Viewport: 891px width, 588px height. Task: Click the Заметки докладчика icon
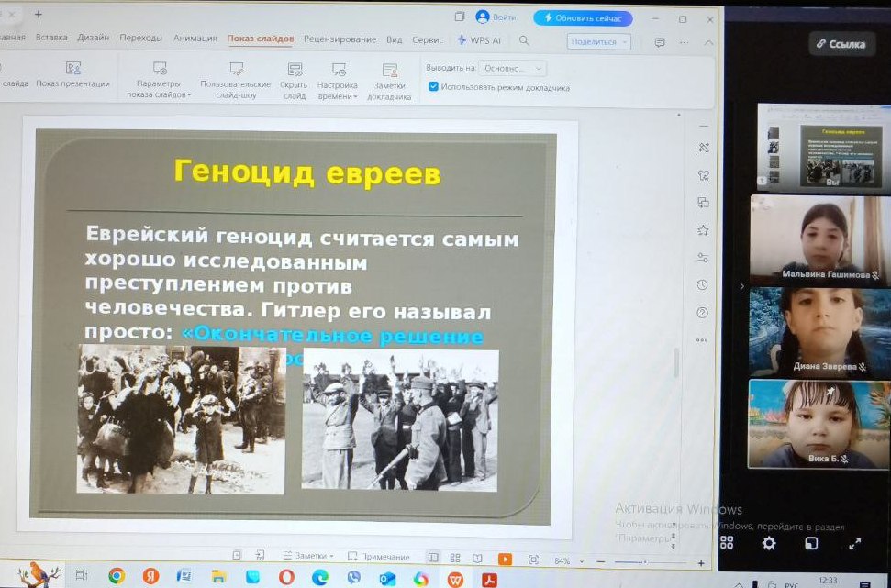[389, 83]
